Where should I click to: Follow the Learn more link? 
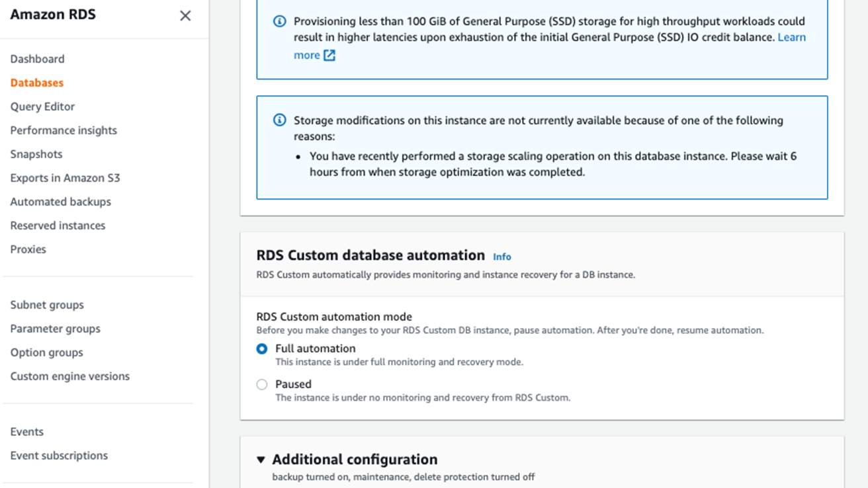(791, 38)
